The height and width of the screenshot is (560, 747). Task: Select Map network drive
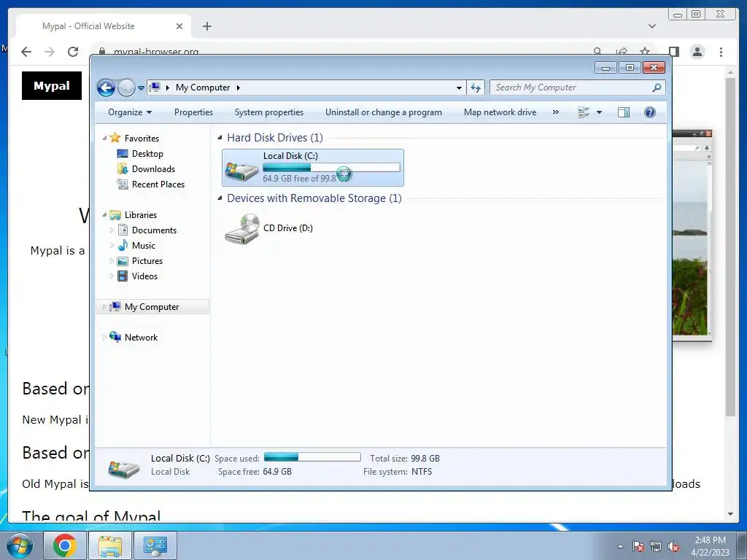point(500,112)
